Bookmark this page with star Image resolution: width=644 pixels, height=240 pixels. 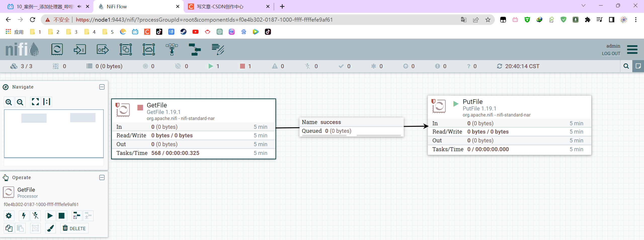click(x=488, y=20)
